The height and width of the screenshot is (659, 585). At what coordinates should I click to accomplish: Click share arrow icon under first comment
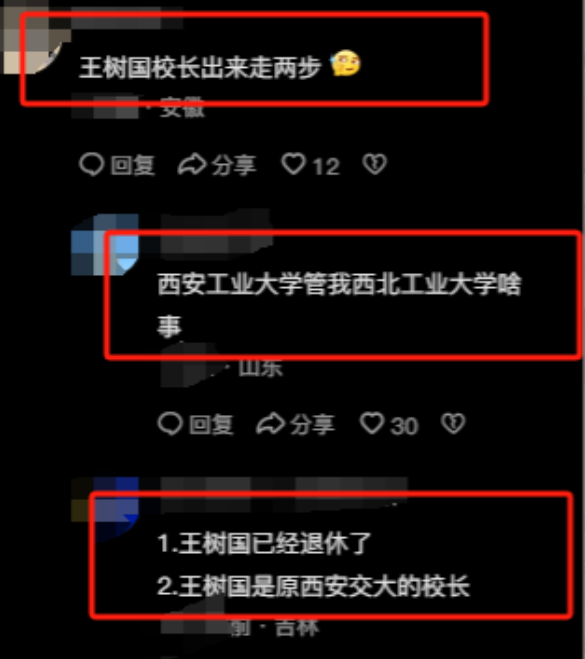(192, 164)
